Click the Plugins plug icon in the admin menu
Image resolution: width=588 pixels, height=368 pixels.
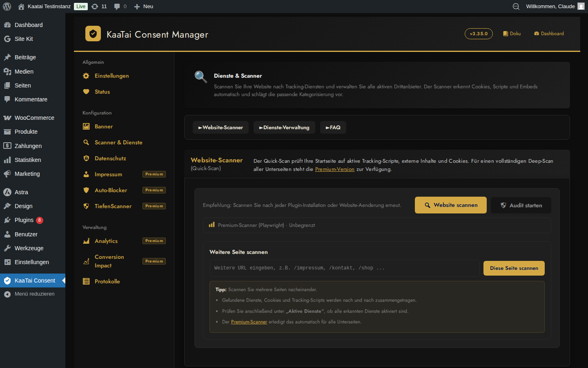click(x=7, y=220)
